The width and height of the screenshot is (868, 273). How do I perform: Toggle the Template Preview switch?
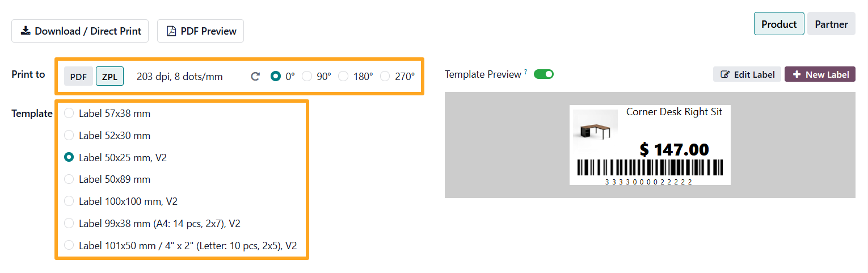tap(543, 74)
